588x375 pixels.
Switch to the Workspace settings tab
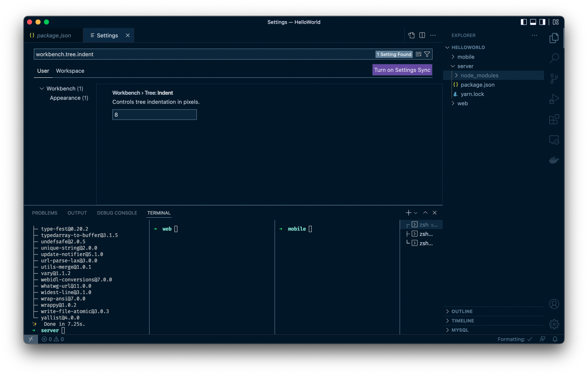click(x=70, y=71)
